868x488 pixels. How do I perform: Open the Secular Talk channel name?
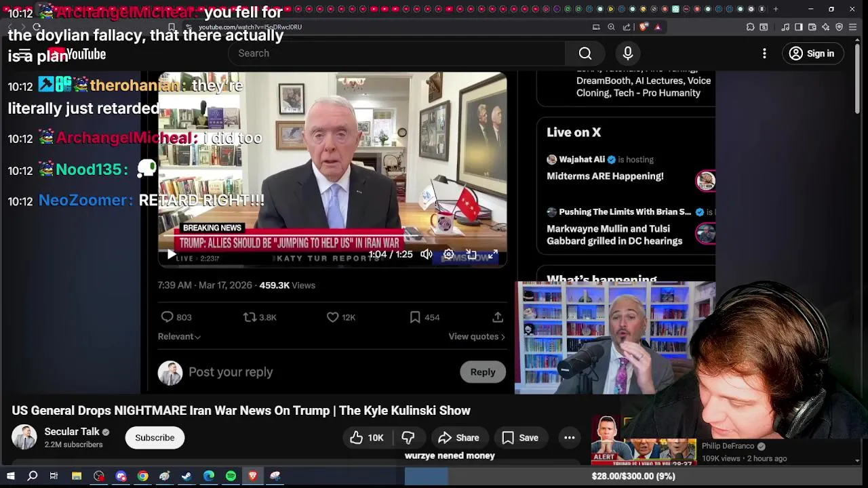(72, 432)
